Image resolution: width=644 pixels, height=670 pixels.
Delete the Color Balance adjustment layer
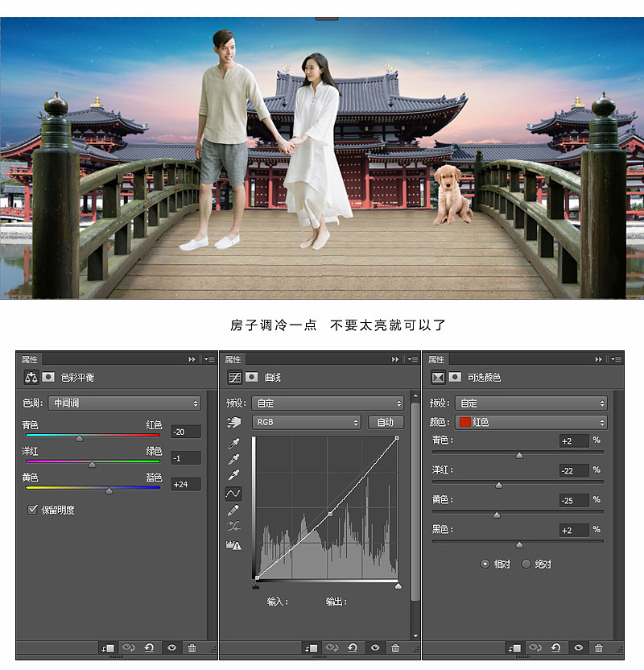click(192, 648)
